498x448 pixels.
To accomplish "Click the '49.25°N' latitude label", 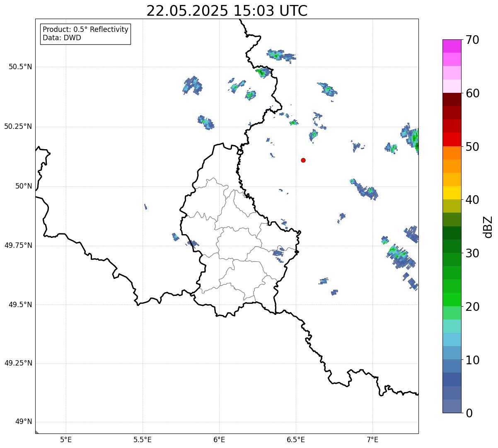I will (x=18, y=363).
